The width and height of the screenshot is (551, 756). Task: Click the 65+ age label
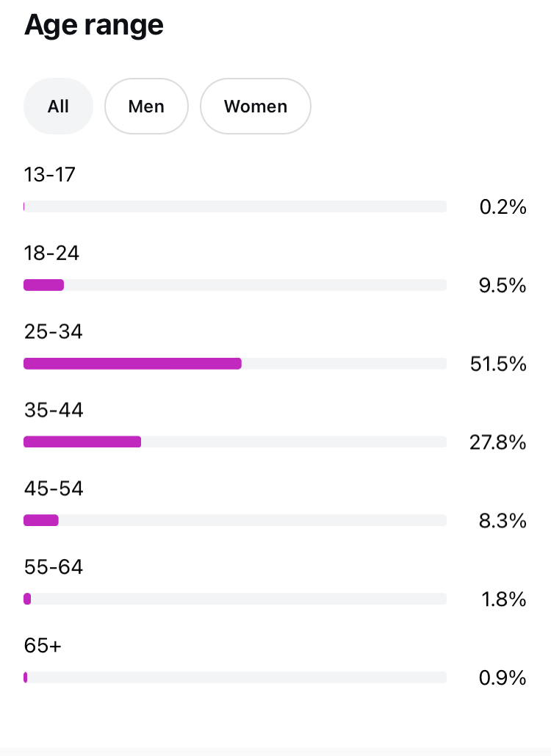pyautogui.click(x=43, y=646)
